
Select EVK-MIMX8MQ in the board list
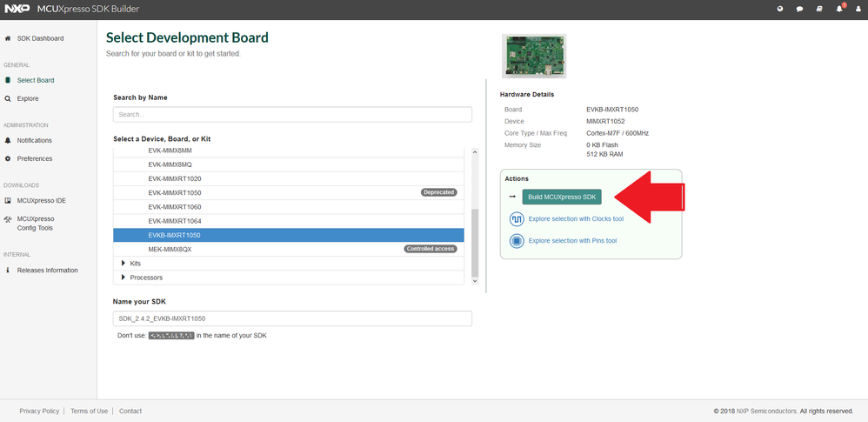coord(289,164)
